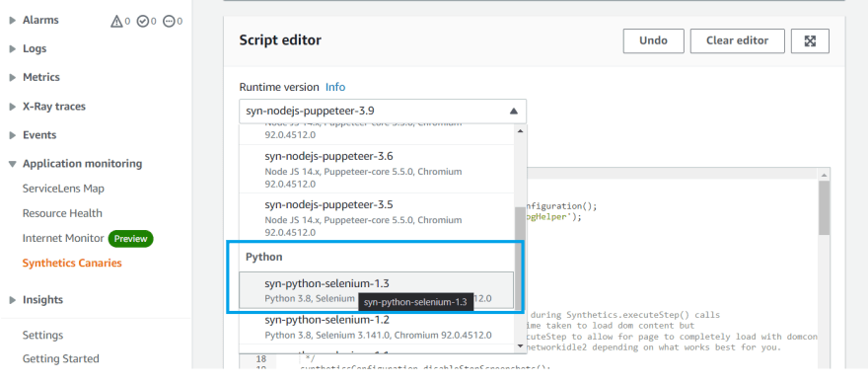Open Internet Monitor in sidebar
This screenshot has height=383, width=868.
coord(63,238)
